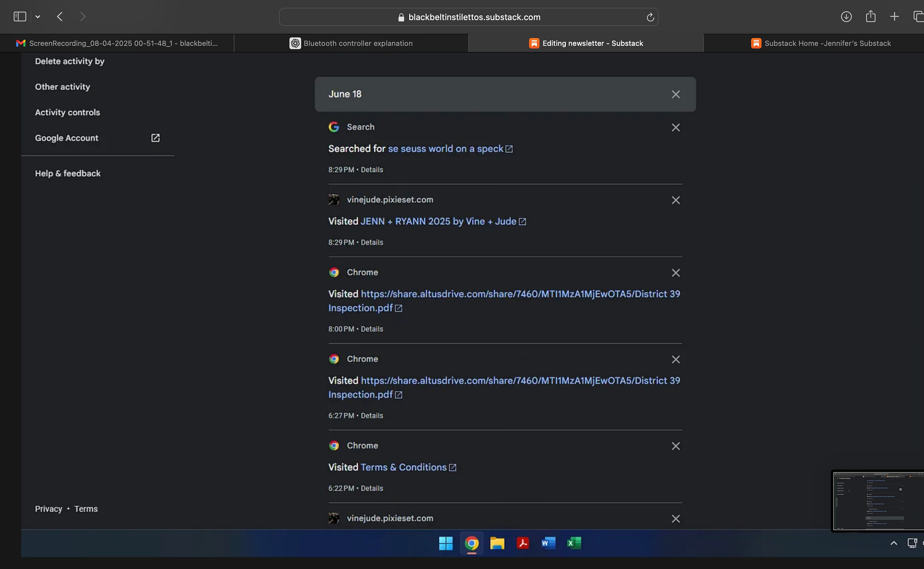924x569 pixels.
Task: Open the screenshot thumbnail preview
Action: click(879, 501)
